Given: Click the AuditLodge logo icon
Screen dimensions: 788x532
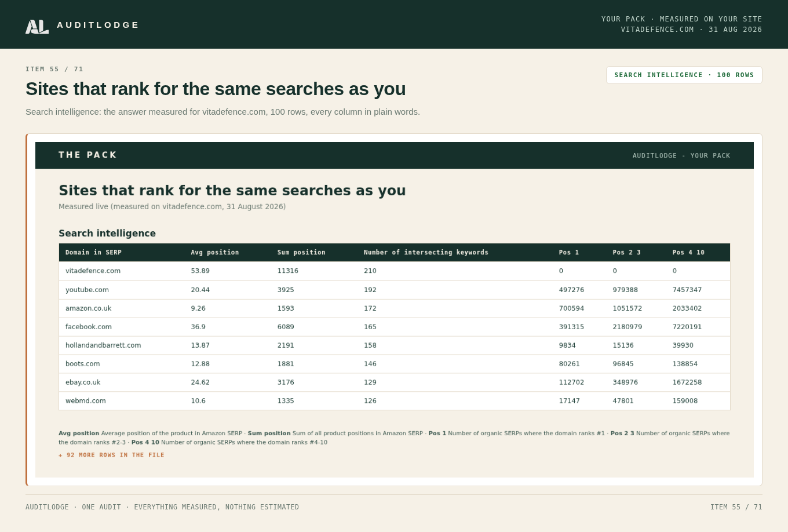Looking at the screenshot, I should click(x=37, y=27).
